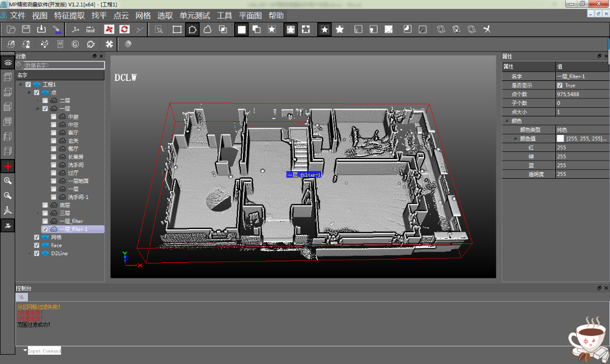Click the eye icon in left sidebar
This screenshot has height=364, width=610.
tap(8, 63)
